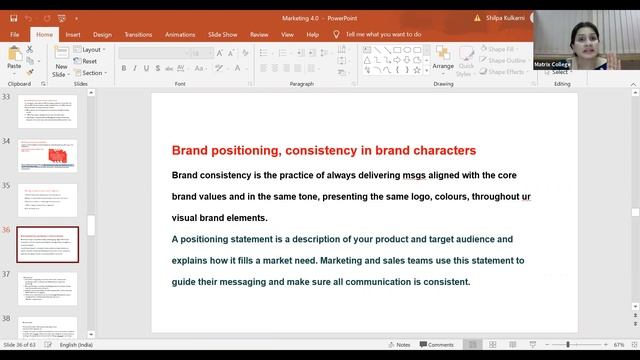Viewport: 640px width, 360px height.
Task: Click the slide title Brand positioning text
Action: pos(324,150)
